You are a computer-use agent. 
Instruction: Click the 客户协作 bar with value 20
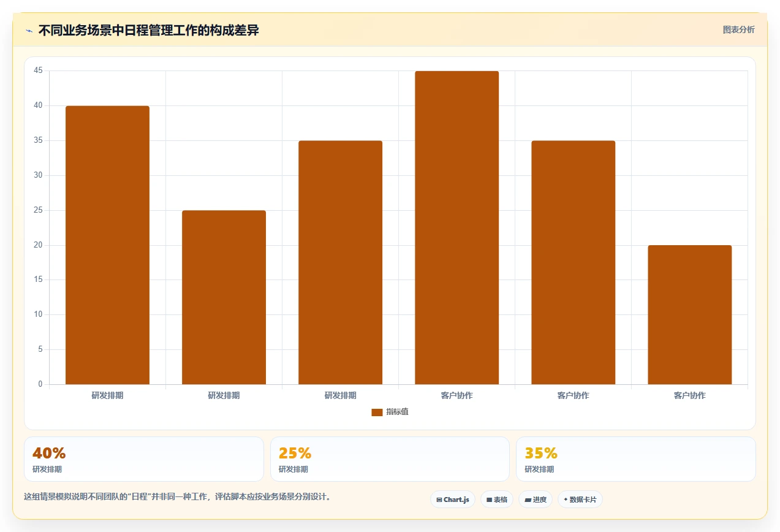pos(689,314)
